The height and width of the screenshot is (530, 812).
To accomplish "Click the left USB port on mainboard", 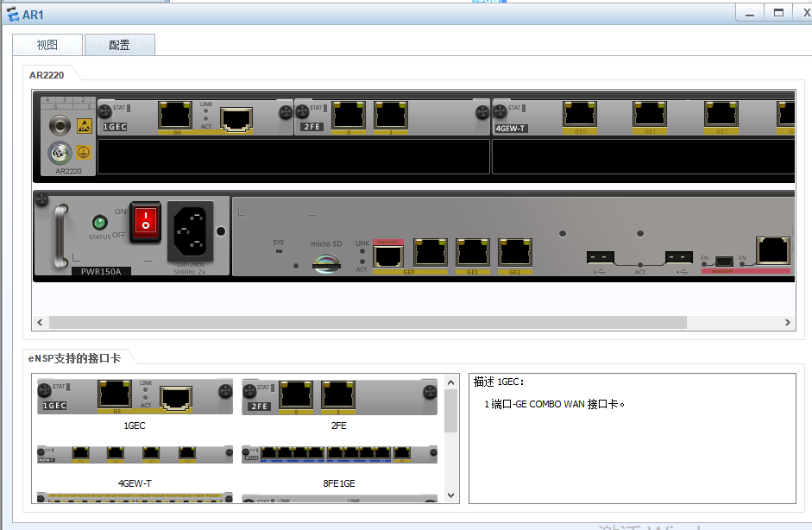I will (x=601, y=257).
